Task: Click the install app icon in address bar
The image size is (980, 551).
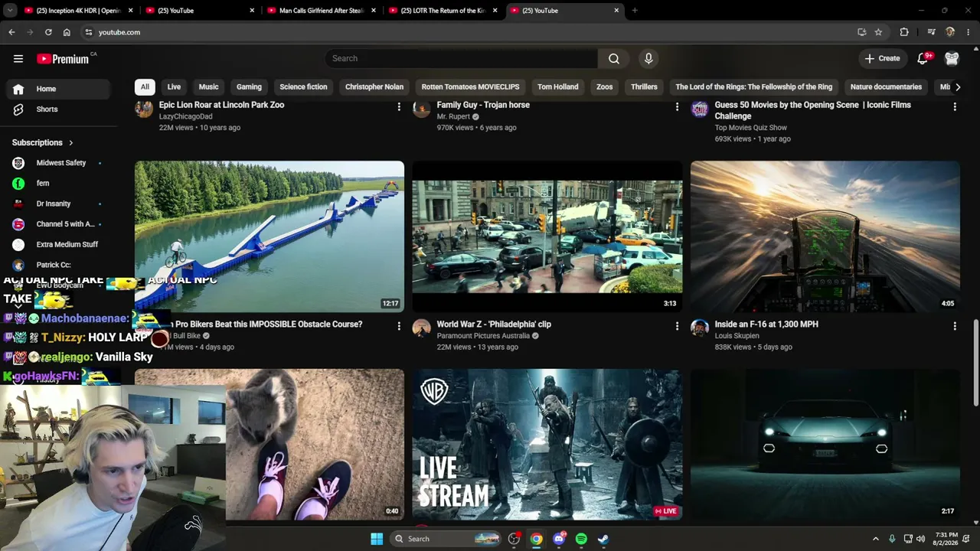Action: click(x=862, y=32)
